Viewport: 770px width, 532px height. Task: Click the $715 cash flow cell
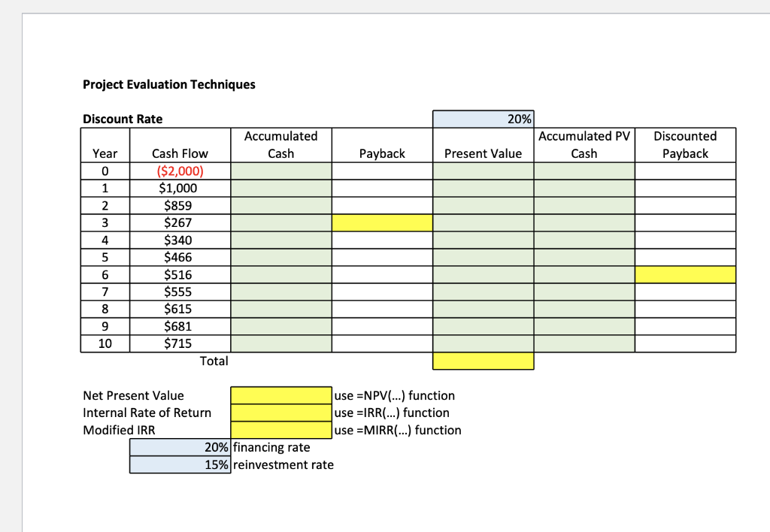pos(180,343)
